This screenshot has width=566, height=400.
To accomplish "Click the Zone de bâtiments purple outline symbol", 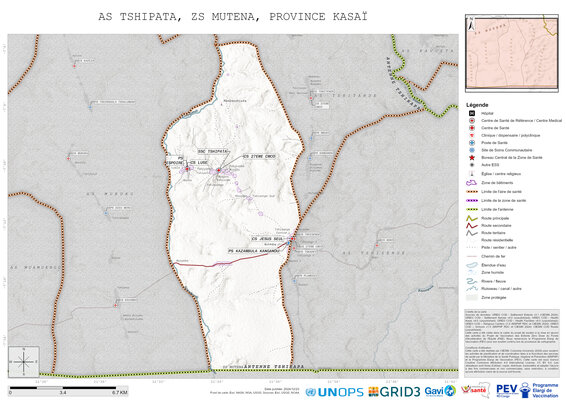I will [471, 183].
